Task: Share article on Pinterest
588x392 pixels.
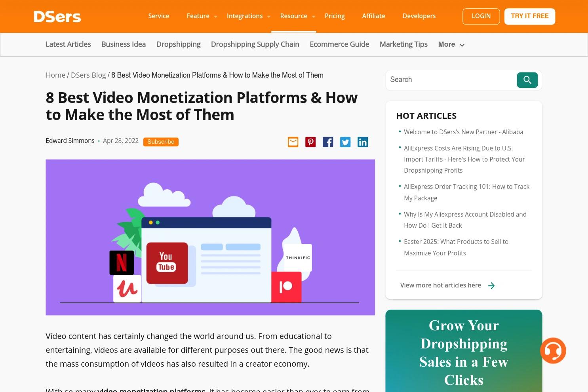Action: pyautogui.click(x=310, y=142)
